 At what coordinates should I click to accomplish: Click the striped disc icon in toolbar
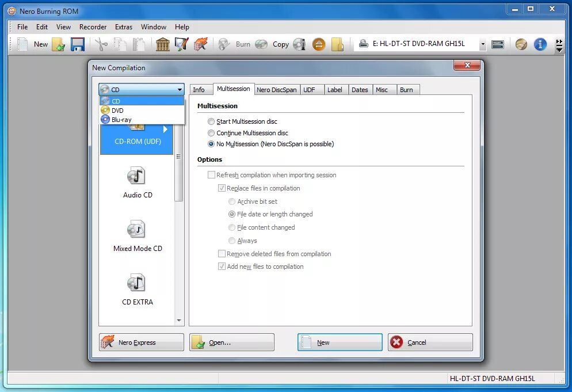coord(521,44)
